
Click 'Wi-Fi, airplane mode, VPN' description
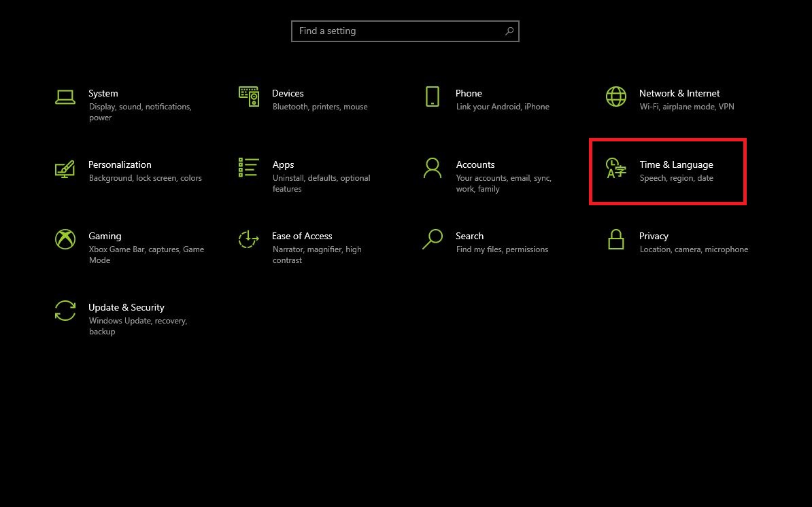click(x=687, y=107)
